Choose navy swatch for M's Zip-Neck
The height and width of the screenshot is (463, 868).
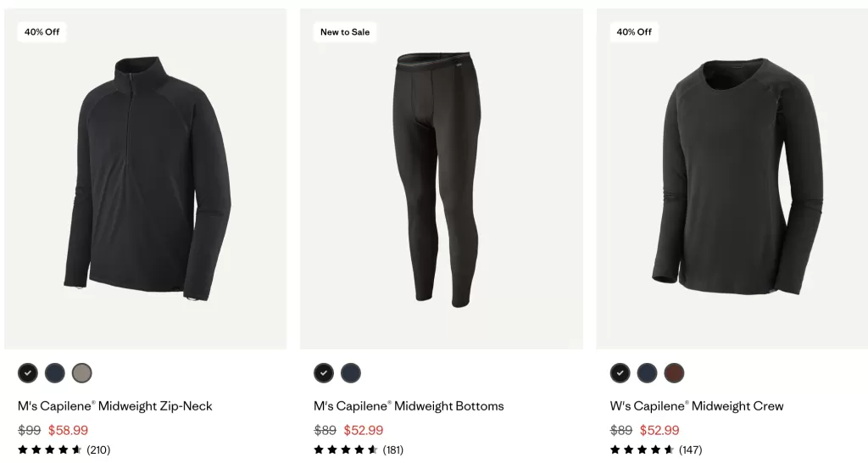click(55, 373)
